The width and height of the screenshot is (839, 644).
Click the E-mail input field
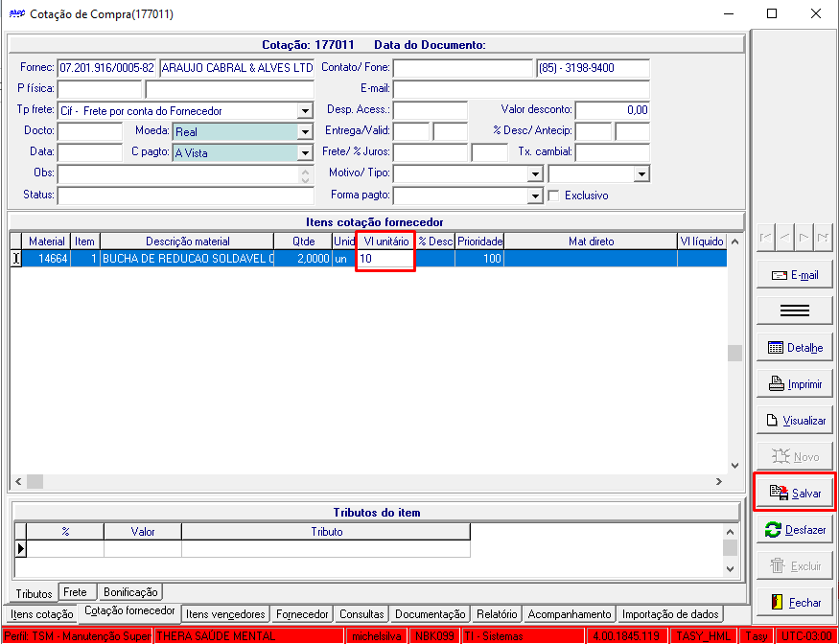pos(522,89)
